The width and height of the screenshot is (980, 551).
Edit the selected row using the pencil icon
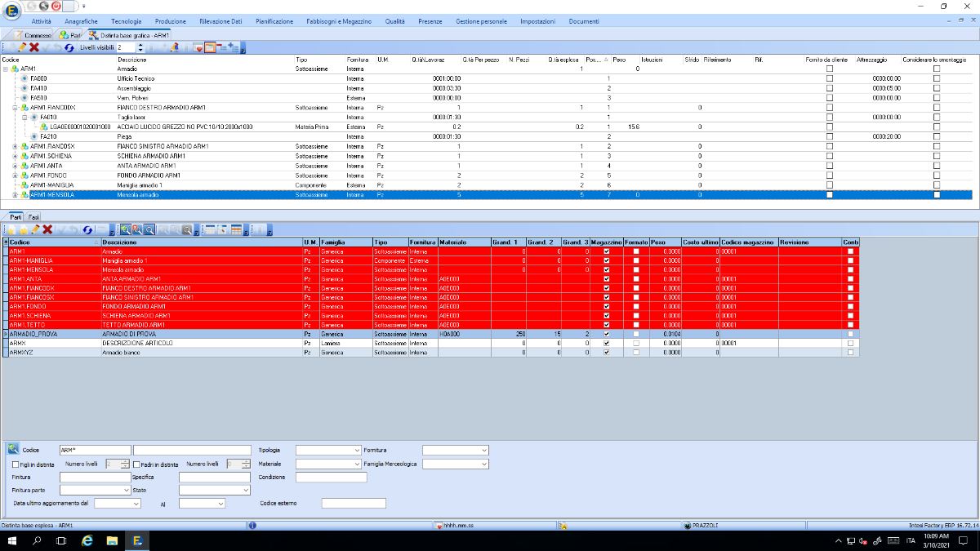tap(23, 47)
